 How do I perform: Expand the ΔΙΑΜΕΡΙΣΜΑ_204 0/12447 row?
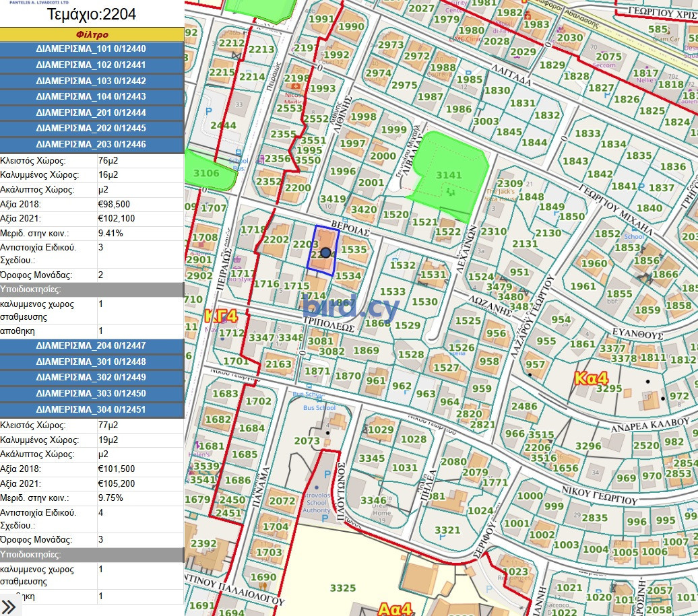pyautogui.click(x=92, y=345)
